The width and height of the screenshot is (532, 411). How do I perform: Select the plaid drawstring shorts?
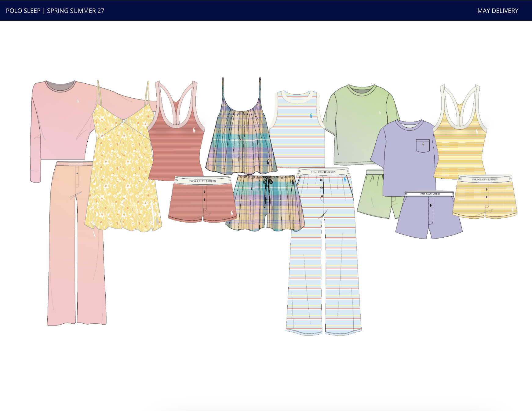(265, 203)
